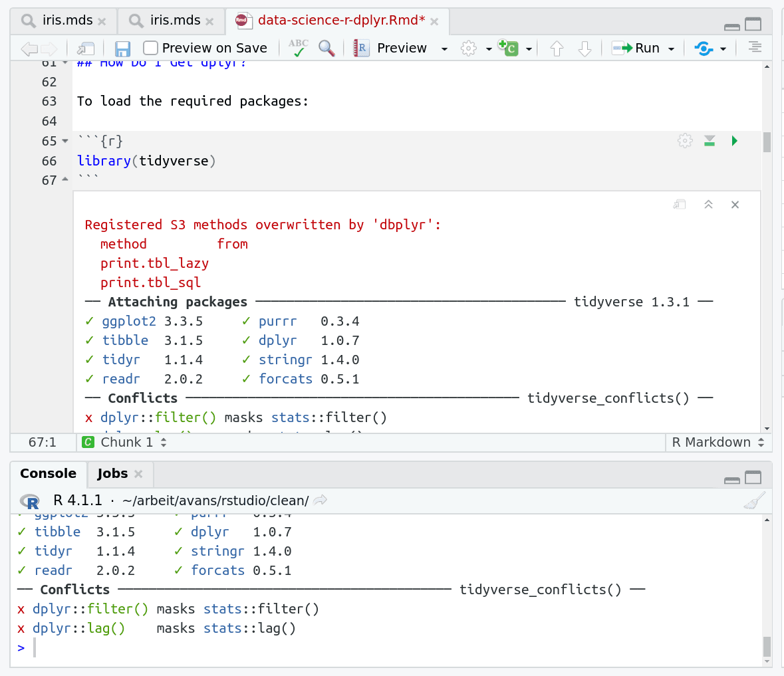Open the Run dropdown menu

tap(671, 48)
